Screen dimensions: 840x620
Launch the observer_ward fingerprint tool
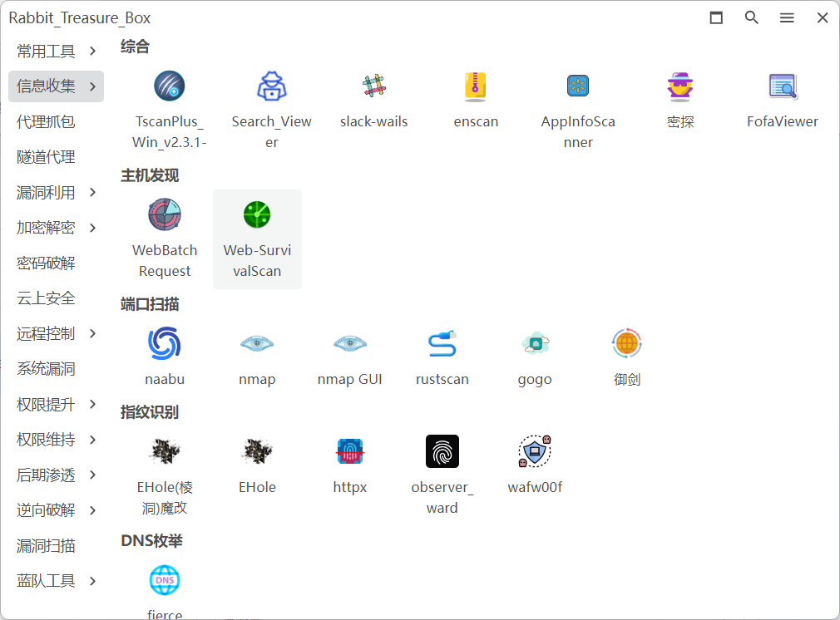click(x=442, y=451)
